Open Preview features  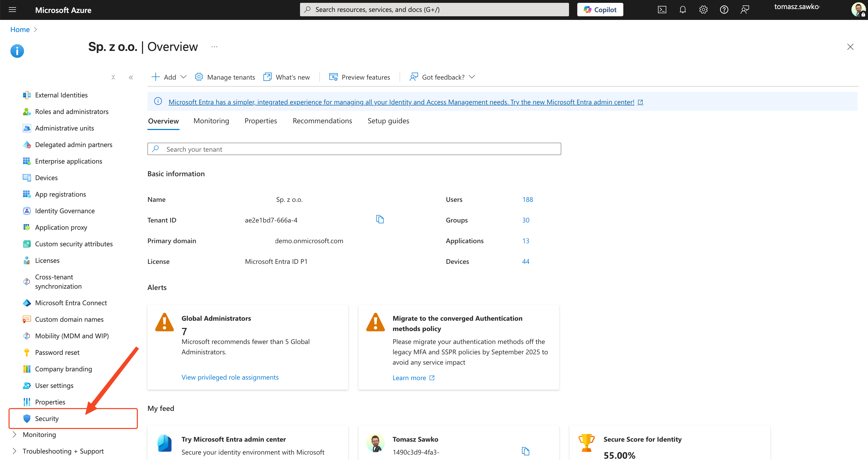click(360, 77)
